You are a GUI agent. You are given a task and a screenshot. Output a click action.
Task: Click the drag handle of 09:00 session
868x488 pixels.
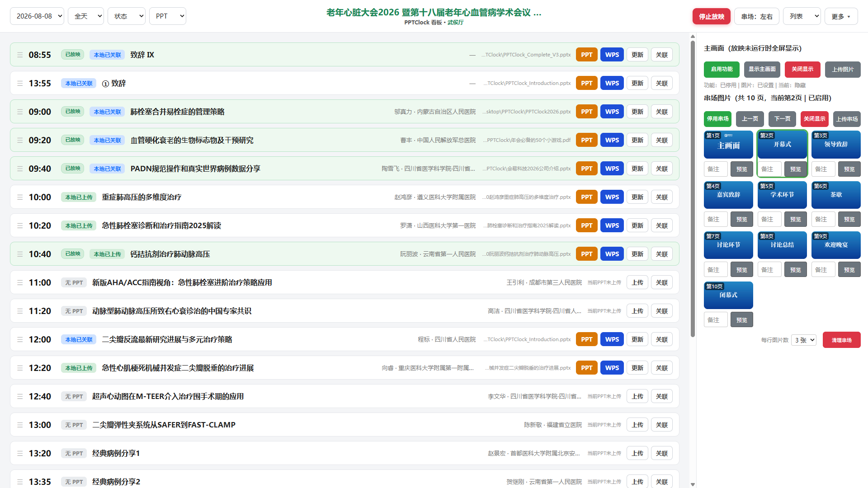pos(20,112)
